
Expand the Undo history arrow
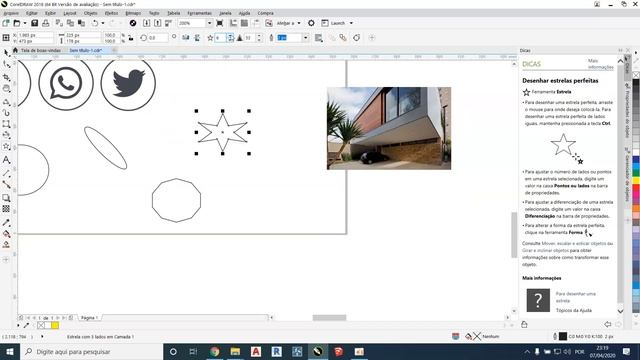pyautogui.click(x=102, y=23)
